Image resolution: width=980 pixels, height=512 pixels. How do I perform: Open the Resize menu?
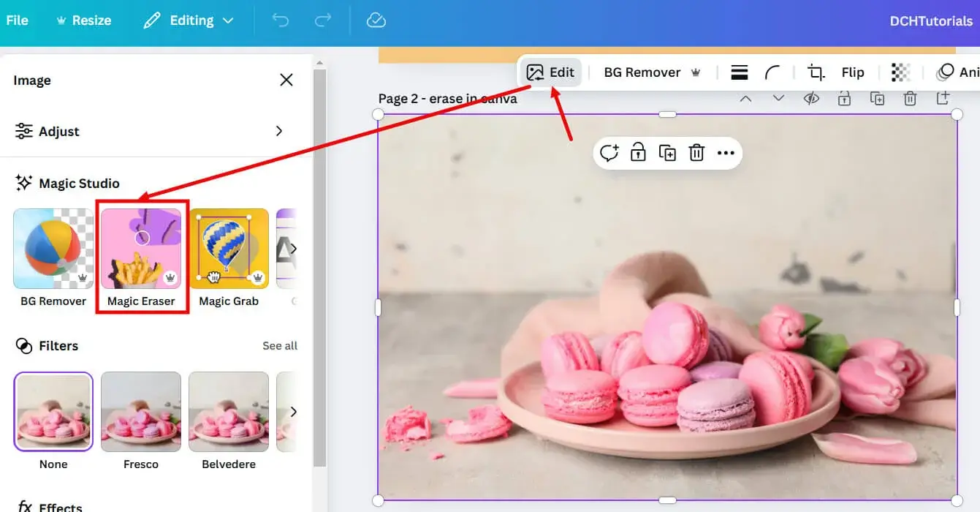[83, 20]
